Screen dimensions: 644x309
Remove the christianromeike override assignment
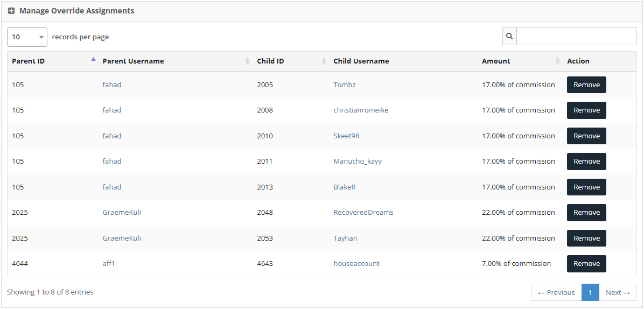[x=586, y=110]
